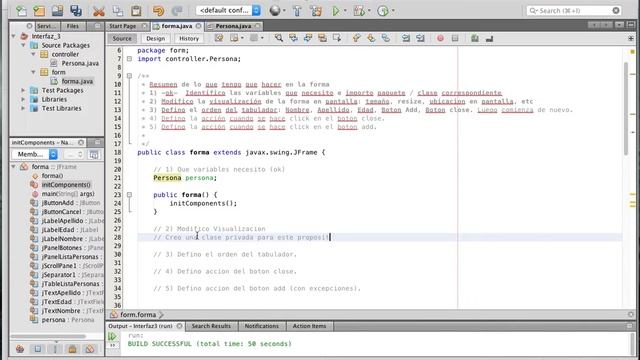Collapse the Interfaz_3 project node
The height and width of the screenshot is (360, 640).
(x=14, y=36)
